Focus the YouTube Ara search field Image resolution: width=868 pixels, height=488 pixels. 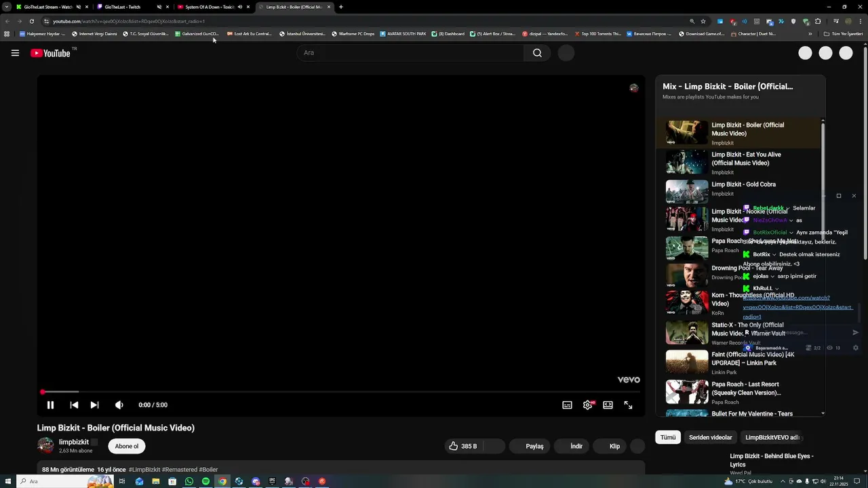click(410, 53)
